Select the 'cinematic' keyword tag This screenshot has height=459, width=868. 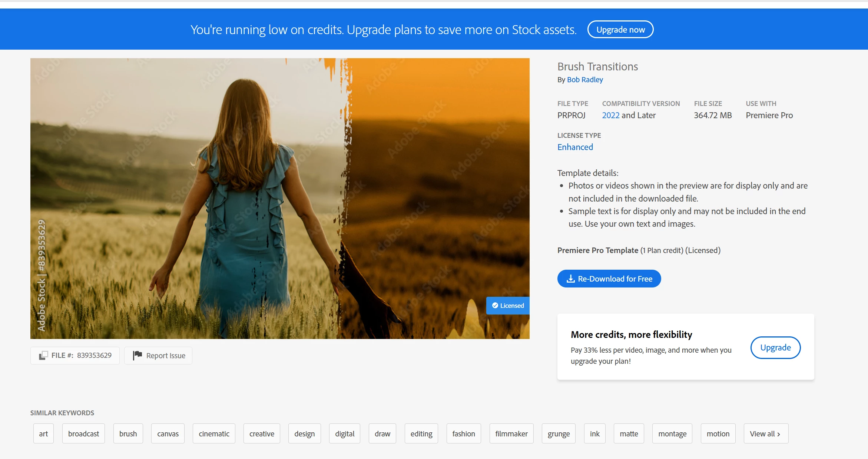coord(214,434)
